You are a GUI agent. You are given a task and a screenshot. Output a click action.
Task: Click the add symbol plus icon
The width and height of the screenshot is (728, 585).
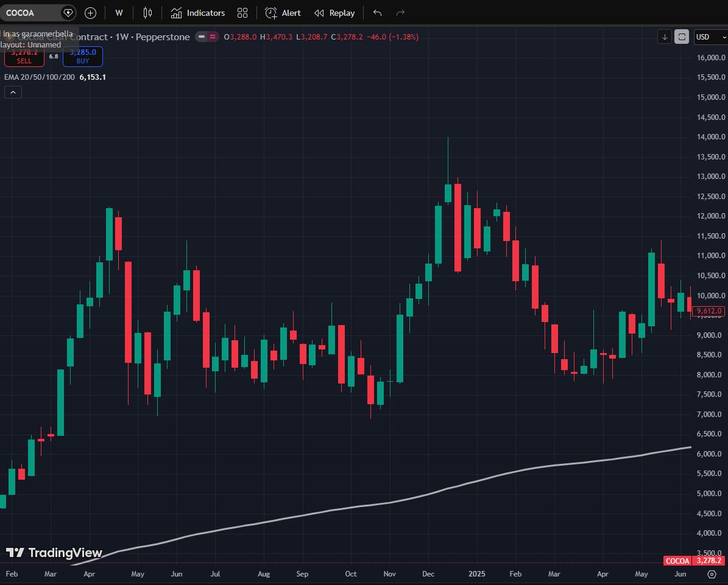click(91, 13)
